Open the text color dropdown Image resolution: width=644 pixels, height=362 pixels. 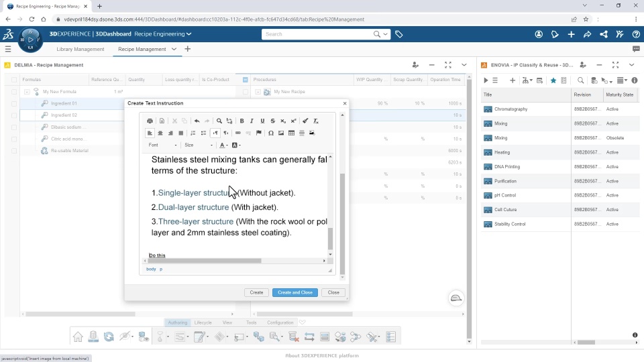coord(224,145)
